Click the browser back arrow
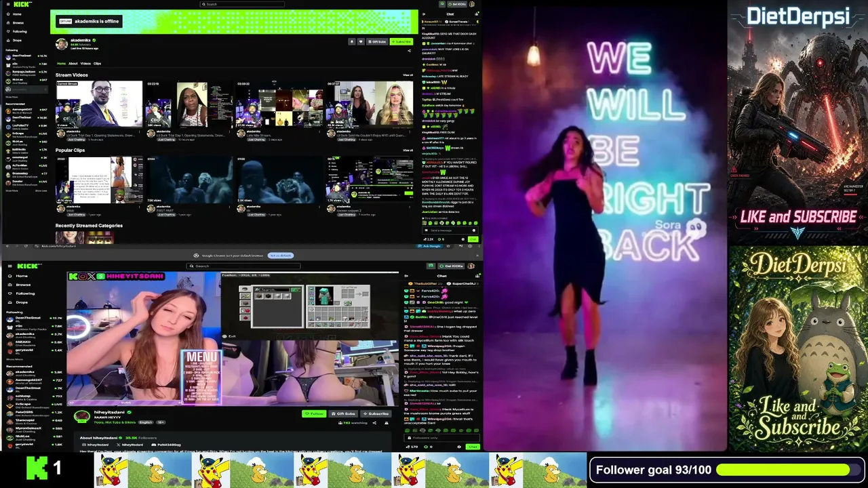This screenshot has width=868, height=488. tap(6, 246)
